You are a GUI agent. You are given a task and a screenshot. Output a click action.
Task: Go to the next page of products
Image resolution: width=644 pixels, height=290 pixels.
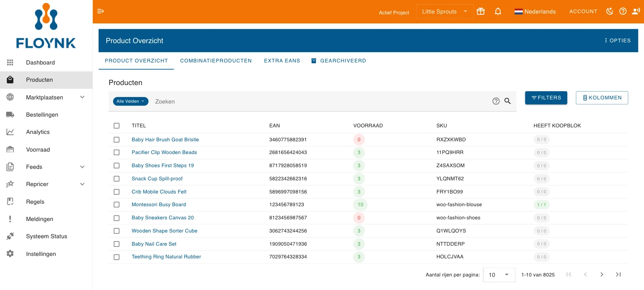pos(602,274)
